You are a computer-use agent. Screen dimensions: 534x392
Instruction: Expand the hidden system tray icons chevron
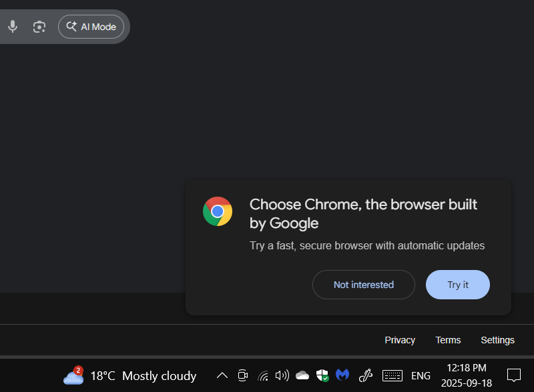pos(222,376)
